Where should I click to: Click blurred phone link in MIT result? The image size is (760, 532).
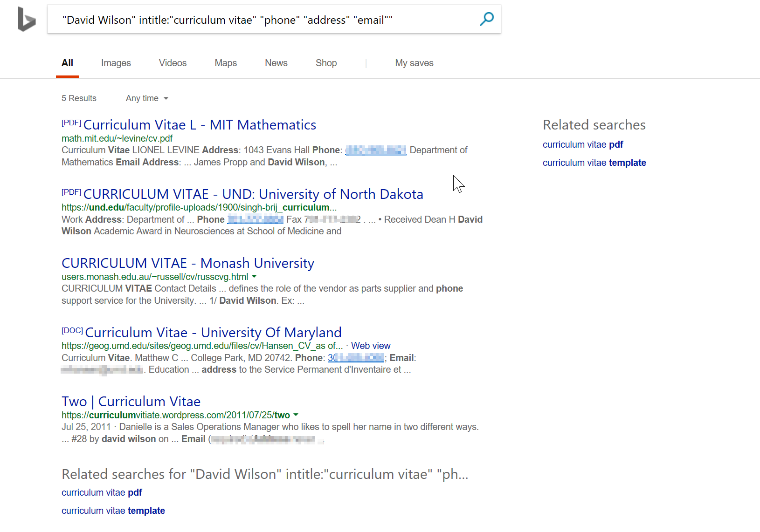(x=376, y=150)
